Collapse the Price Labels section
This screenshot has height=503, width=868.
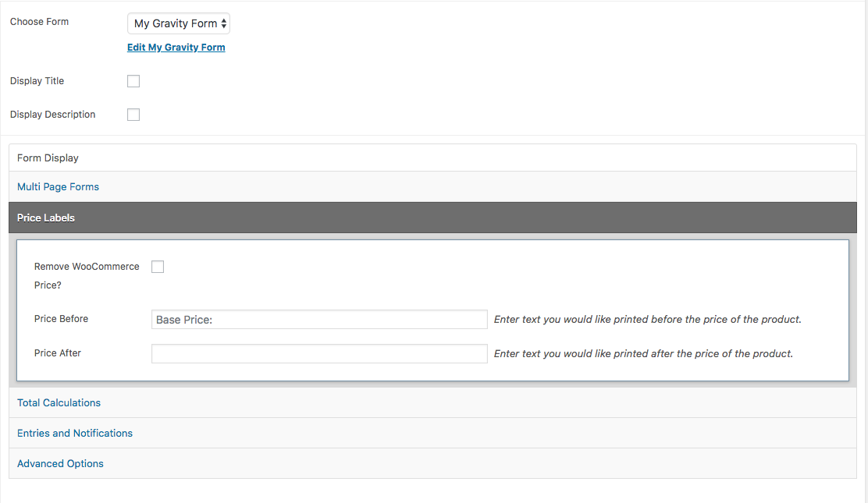click(x=45, y=218)
